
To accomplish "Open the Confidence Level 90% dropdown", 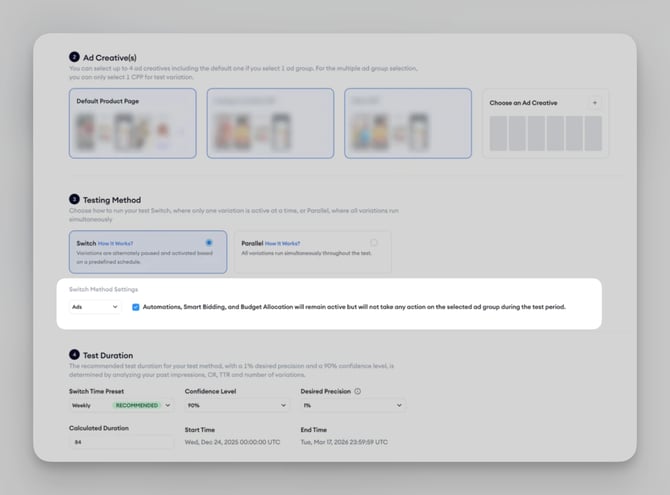I will 236,406.
